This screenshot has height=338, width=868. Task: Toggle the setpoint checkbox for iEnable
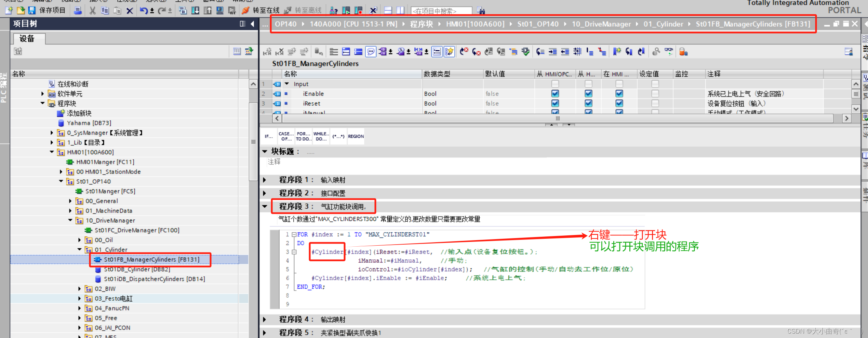coord(655,93)
